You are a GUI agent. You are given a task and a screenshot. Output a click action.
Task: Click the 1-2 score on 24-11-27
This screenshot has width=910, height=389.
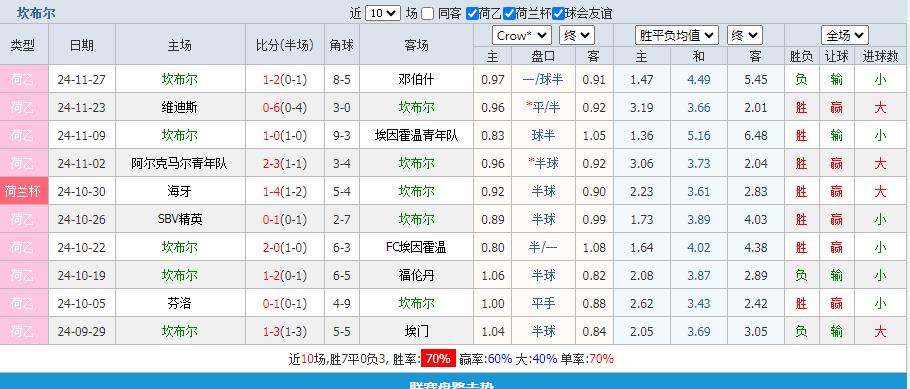coord(272,80)
